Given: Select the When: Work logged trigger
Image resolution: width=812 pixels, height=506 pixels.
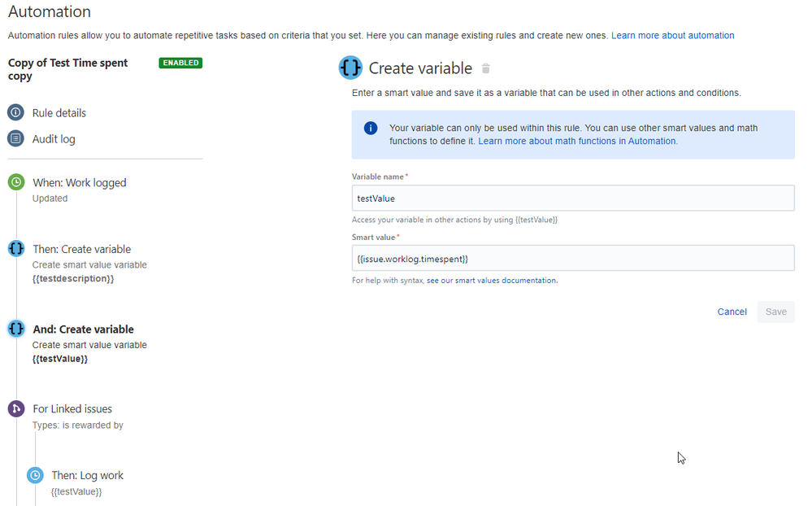Looking at the screenshot, I should point(79,182).
